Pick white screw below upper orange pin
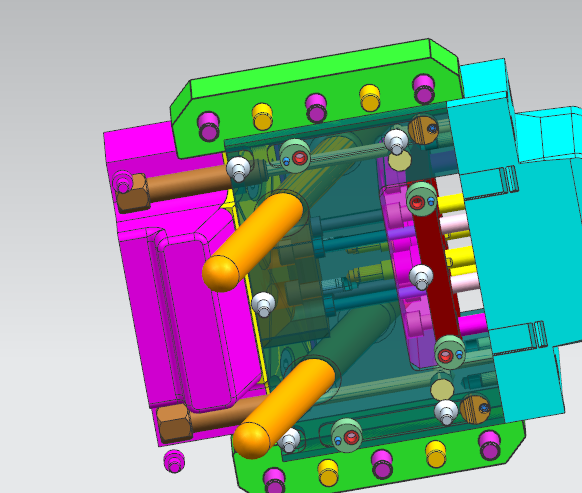Screen dimensions: 582x493 pos(264,304)
